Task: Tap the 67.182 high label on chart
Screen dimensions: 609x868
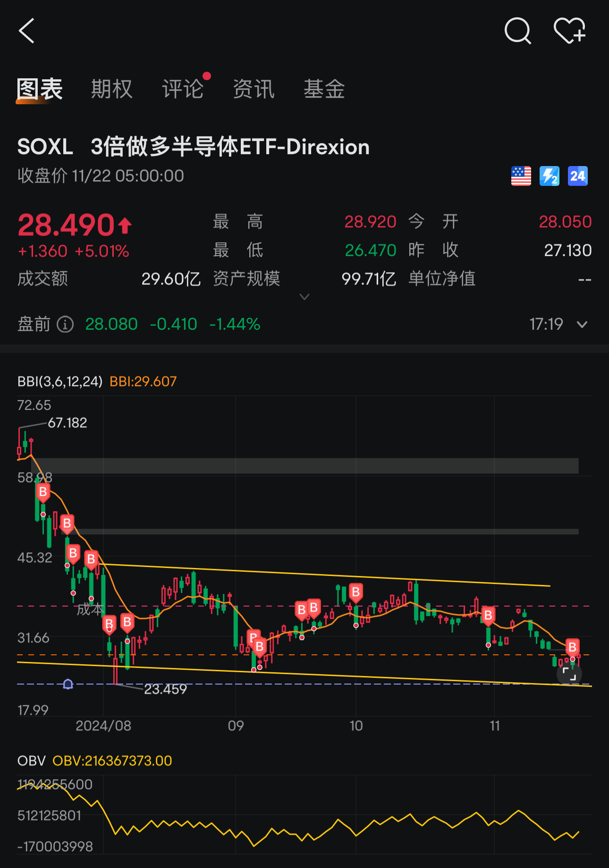Action: [68, 423]
